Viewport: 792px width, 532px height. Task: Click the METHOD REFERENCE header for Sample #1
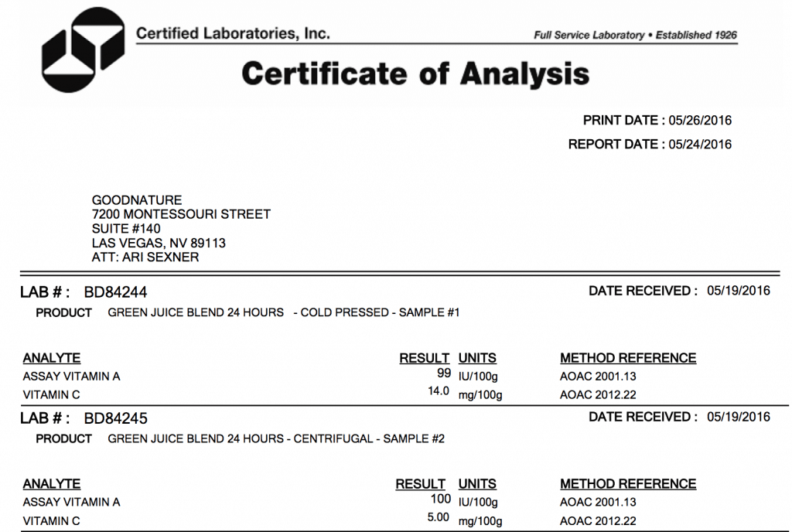(628, 358)
